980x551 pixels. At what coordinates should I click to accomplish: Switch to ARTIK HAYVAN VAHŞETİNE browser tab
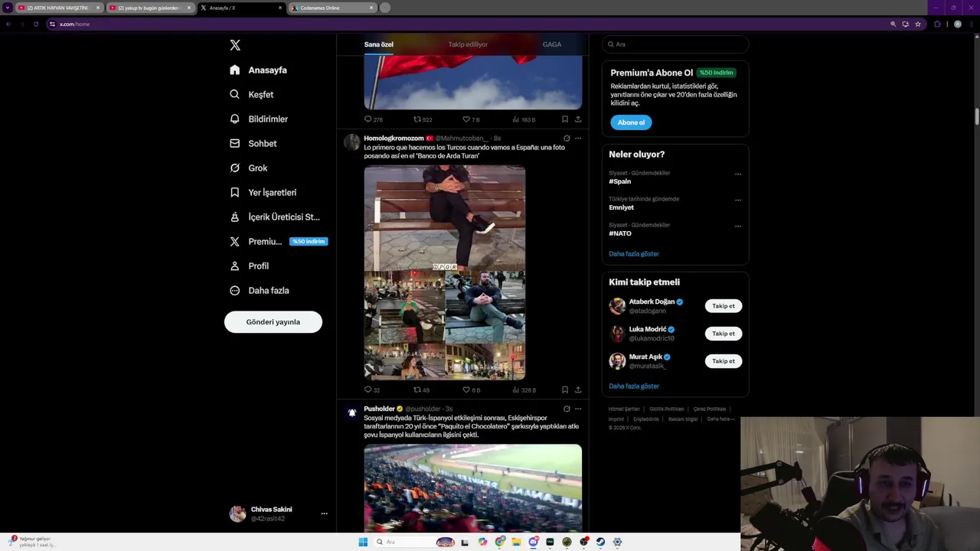(x=59, y=8)
